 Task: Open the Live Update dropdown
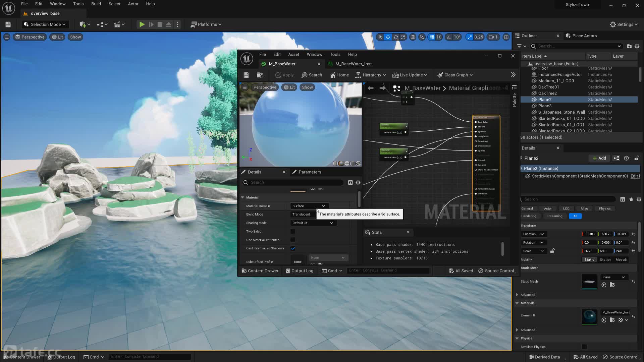(410, 75)
